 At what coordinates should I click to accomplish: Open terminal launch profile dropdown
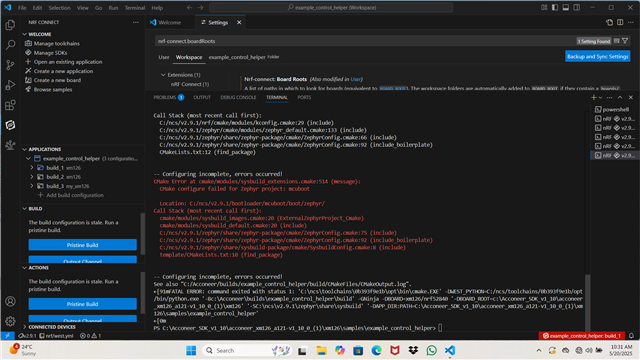coord(600,98)
